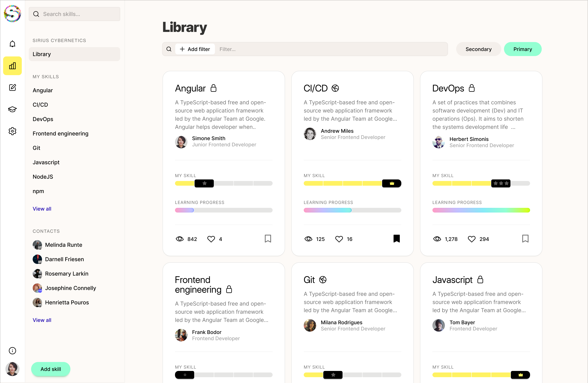
Task: Bookmark the Angular skill card
Action: coord(268,239)
